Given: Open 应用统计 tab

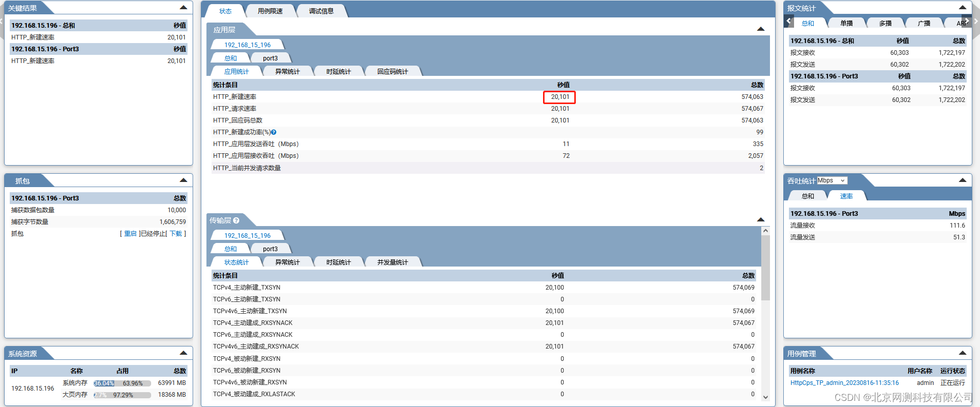Looking at the screenshot, I should point(236,72).
